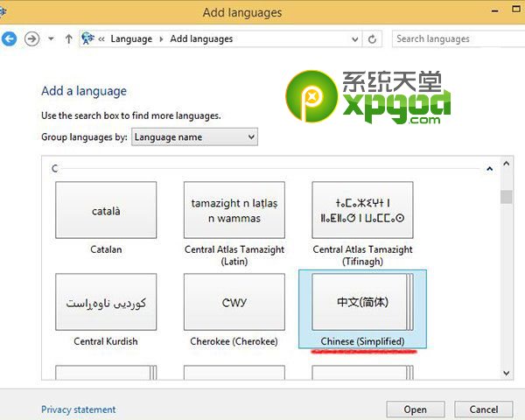This screenshot has height=420, width=525.
Task: Select the Central Kurdish language tile
Action: [x=106, y=303]
